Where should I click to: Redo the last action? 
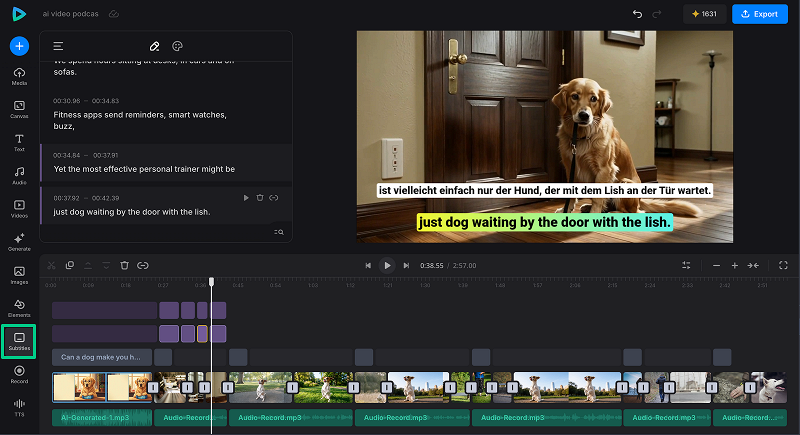[657, 14]
